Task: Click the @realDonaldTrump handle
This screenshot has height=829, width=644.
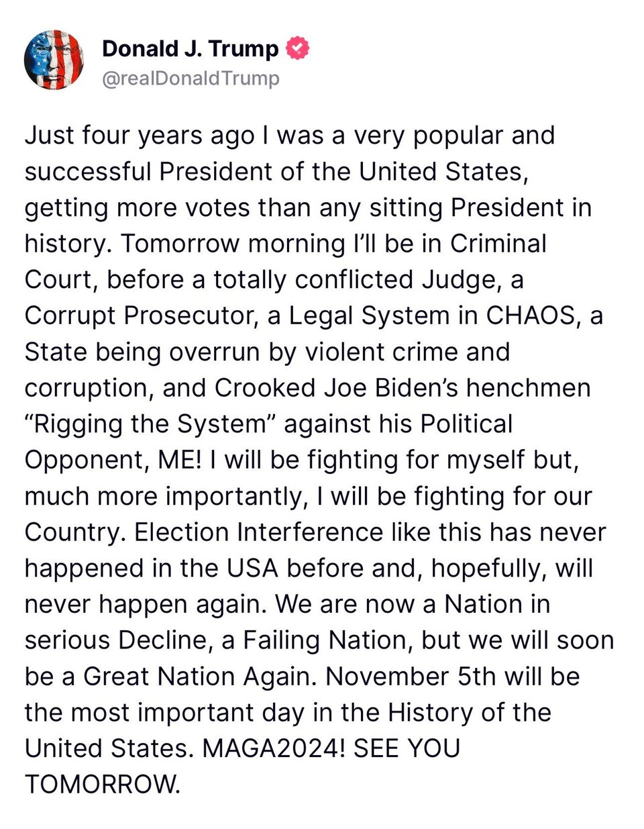Action: coord(191,79)
